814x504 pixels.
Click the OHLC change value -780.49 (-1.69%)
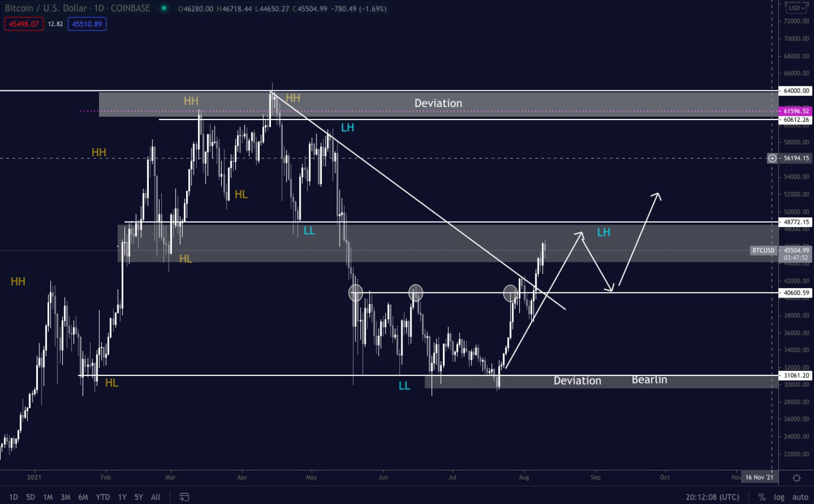point(358,9)
